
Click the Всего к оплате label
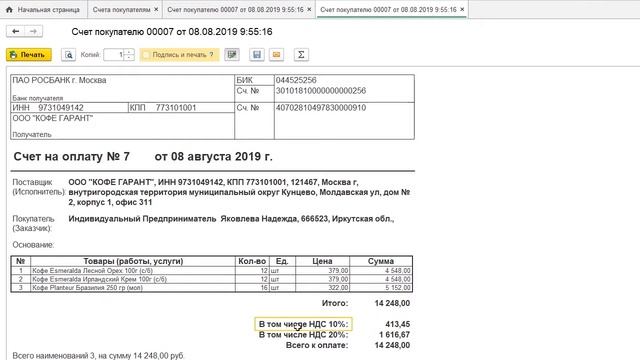coord(317,345)
